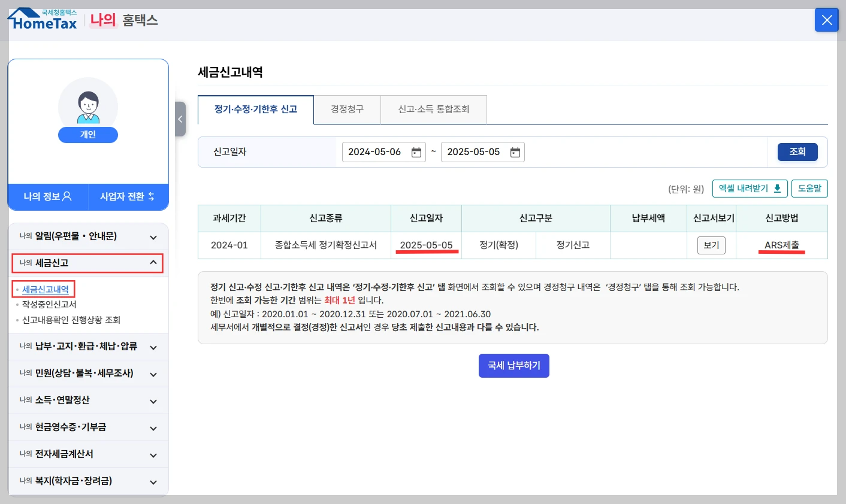Switch to the 경정청구 tab

coord(346,110)
